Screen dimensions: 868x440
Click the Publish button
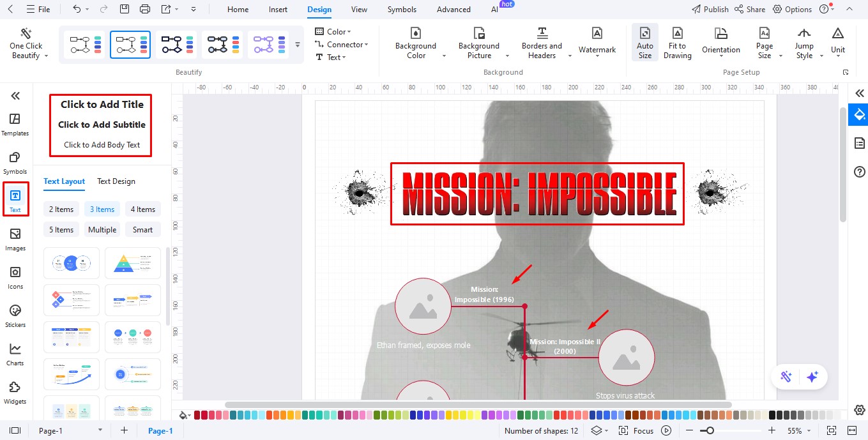[710, 10]
